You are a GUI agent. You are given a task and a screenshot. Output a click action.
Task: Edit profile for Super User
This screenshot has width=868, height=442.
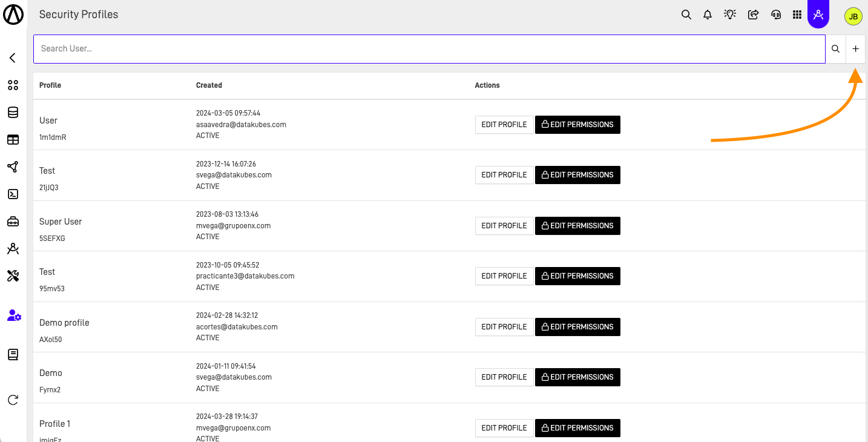[x=504, y=226]
